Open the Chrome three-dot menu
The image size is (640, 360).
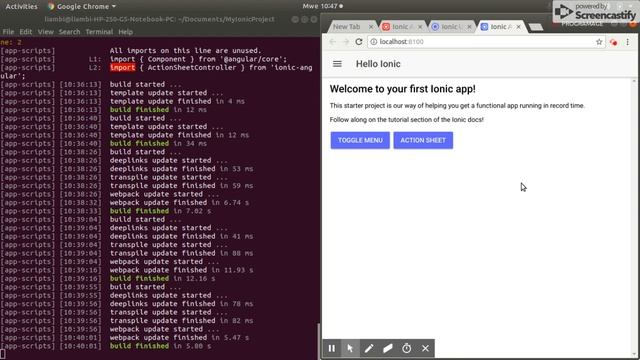pyautogui.click(x=627, y=42)
